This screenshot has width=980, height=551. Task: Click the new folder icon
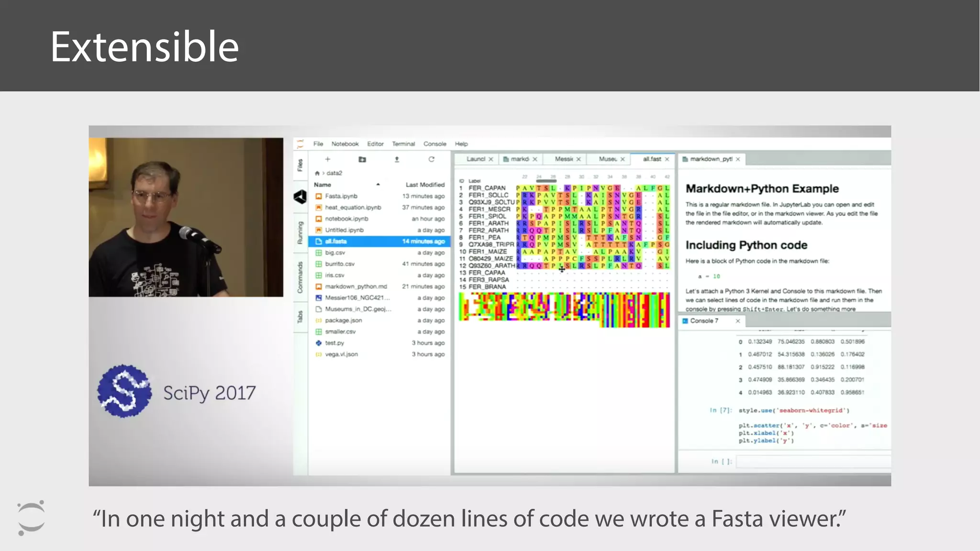click(362, 159)
